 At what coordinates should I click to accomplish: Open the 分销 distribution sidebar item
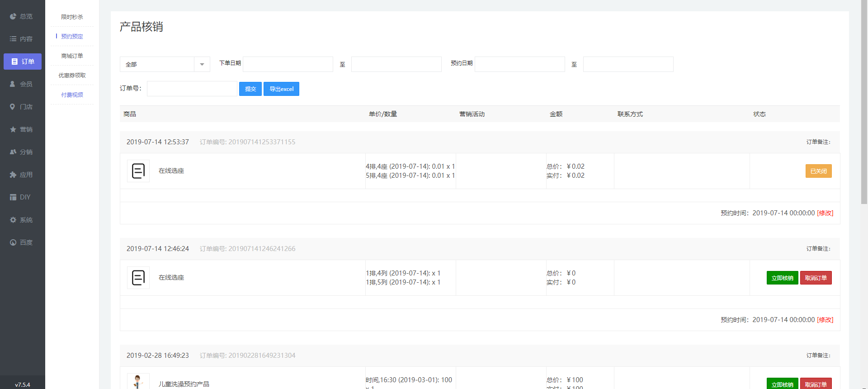[x=22, y=152]
